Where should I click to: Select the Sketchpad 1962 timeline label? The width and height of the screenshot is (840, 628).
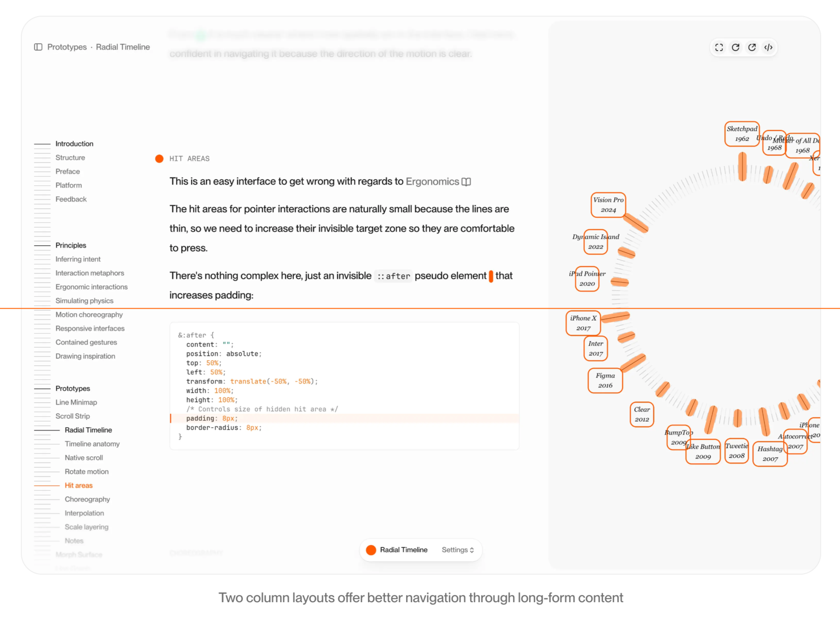(x=742, y=134)
